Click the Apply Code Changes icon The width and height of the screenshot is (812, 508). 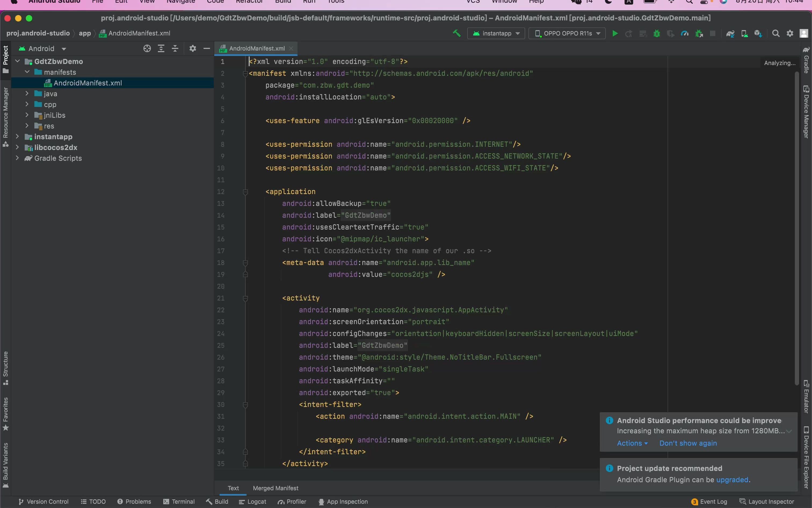click(x=643, y=33)
